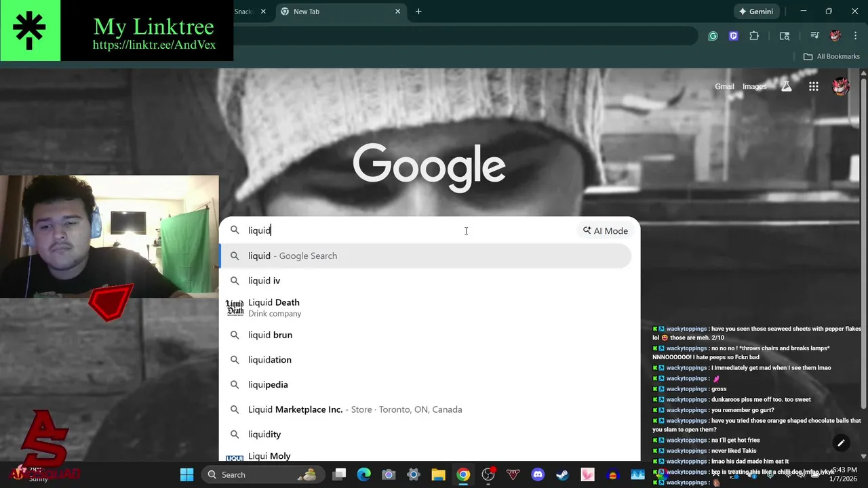This screenshot has height=488, width=868.
Task: Open OBS Studio from taskbar
Action: (488, 474)
